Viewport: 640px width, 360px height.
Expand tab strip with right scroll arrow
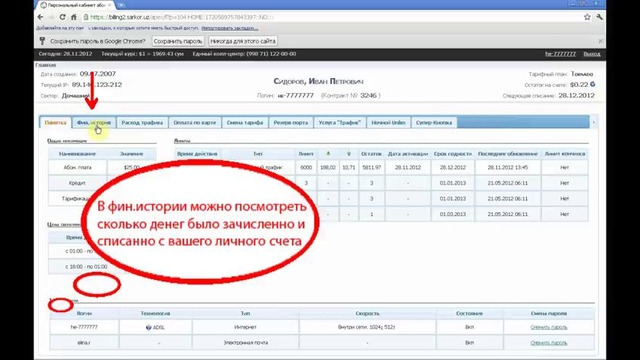coord(594,122)
